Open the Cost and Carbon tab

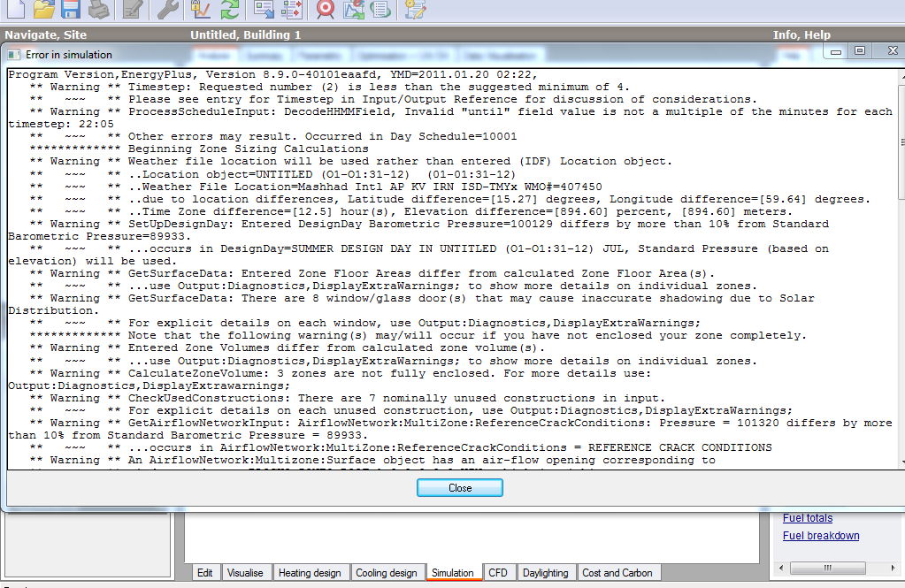tap(617, 572)
